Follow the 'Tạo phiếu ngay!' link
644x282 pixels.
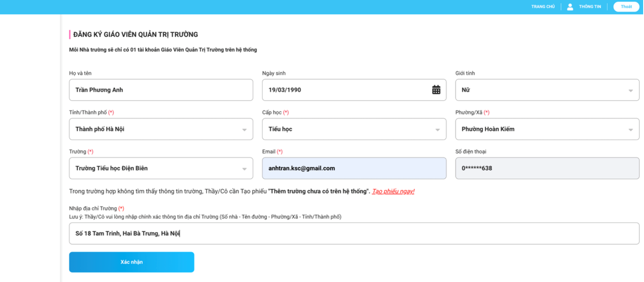point(393,191)
